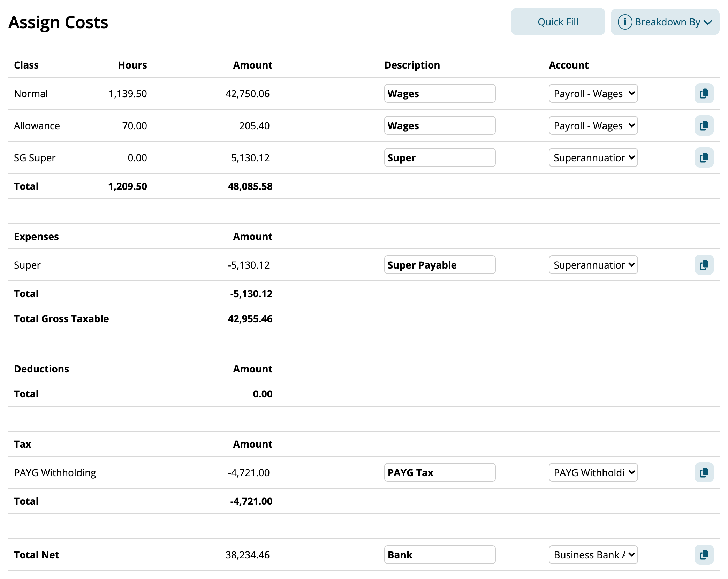Copy the PAYG Withholding row's settings icon
This screenshot has height=579, width=728.
[704, 472]
